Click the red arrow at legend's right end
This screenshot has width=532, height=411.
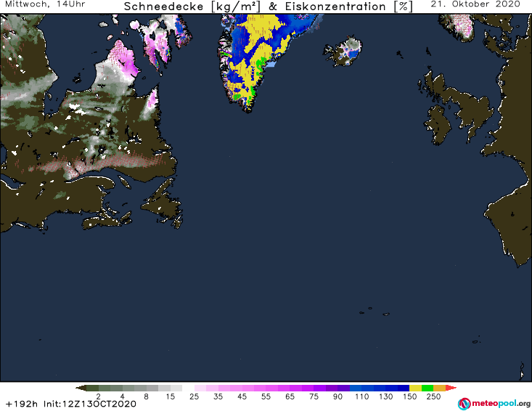[451, 388]
